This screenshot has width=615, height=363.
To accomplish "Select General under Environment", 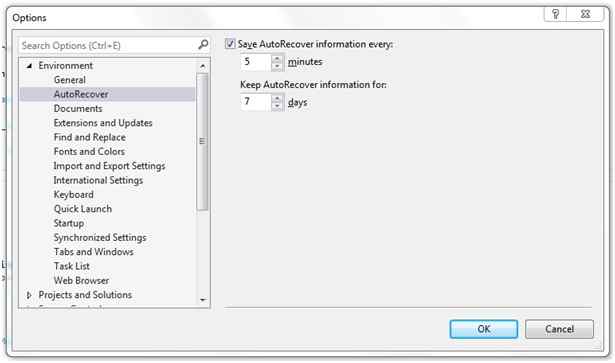I will 69,80.
